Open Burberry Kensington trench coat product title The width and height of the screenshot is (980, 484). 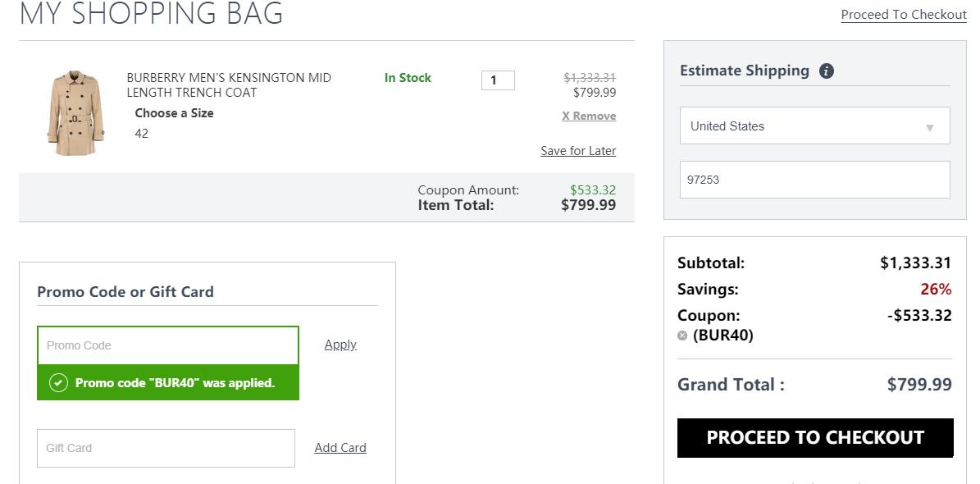pyautogui.click(x=229, y=85)
